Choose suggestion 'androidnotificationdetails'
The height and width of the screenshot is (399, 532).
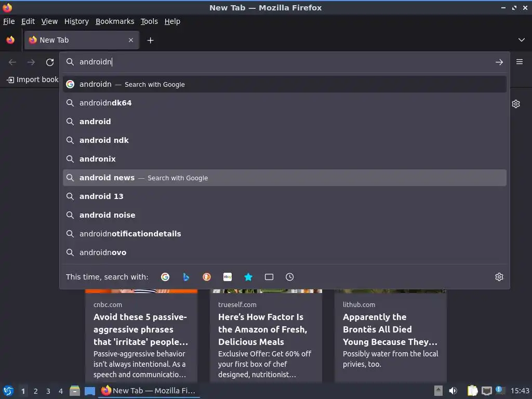(x=284, y=234)
